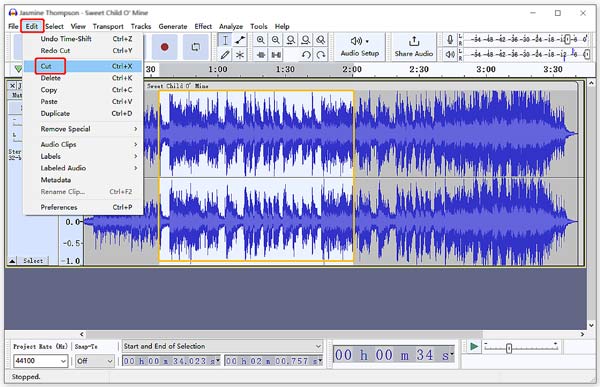Choose Redo Cut in Edit menu

[83, 51]
